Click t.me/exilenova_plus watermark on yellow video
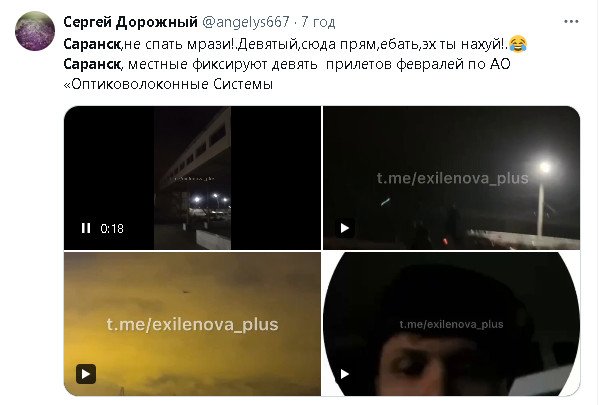 pyautogui.click(x=192, y=324)
